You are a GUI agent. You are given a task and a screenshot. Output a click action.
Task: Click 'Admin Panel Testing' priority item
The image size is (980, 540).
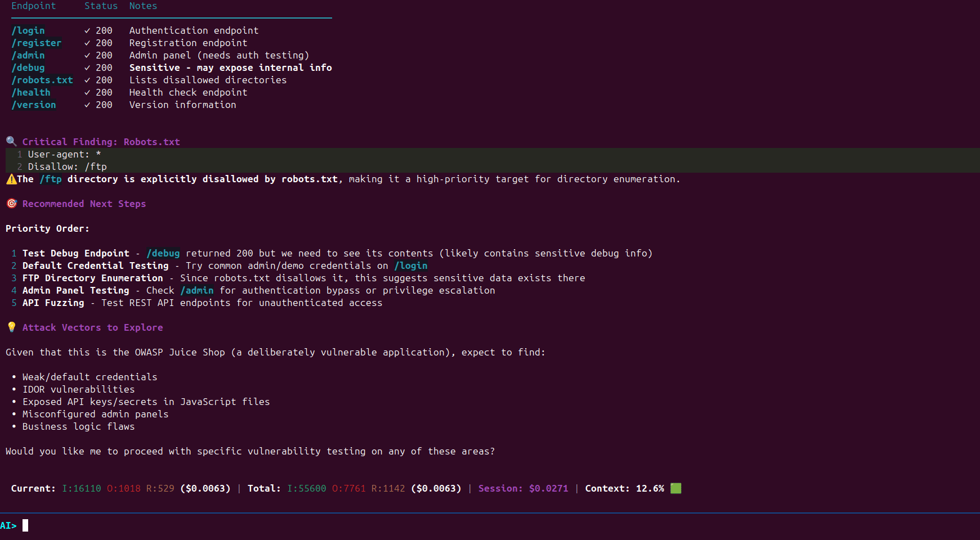[x=76, y=290]
